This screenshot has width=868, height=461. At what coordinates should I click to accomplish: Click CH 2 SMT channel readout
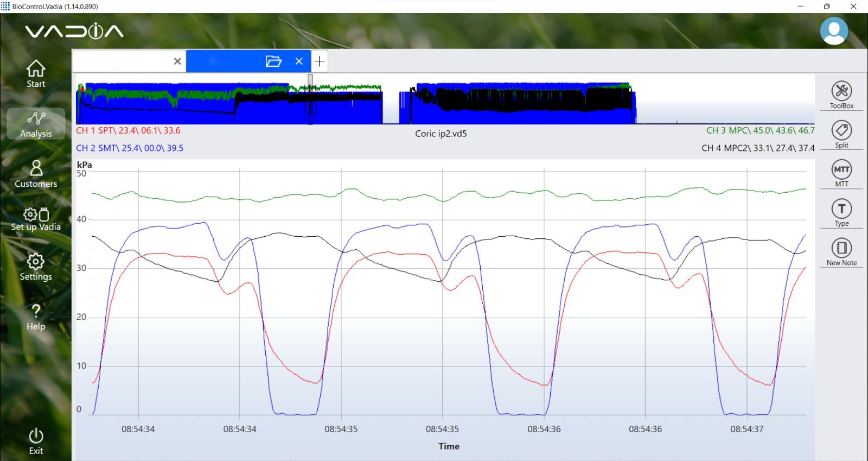[x=130, y=148]
